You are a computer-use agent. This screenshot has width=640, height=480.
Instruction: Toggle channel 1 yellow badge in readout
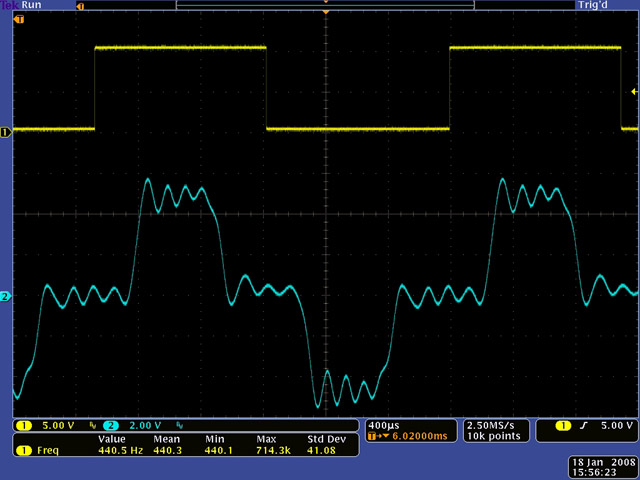click(x=22, y=425)
